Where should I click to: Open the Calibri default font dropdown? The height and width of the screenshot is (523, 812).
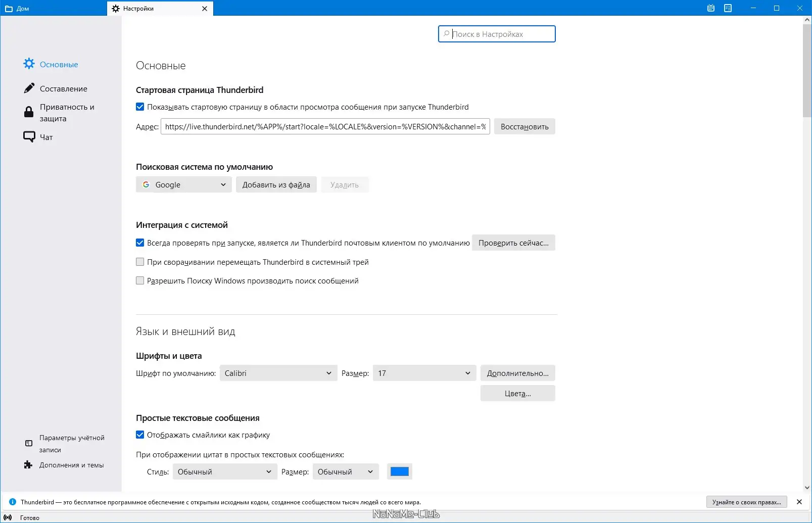click(278, 373)
